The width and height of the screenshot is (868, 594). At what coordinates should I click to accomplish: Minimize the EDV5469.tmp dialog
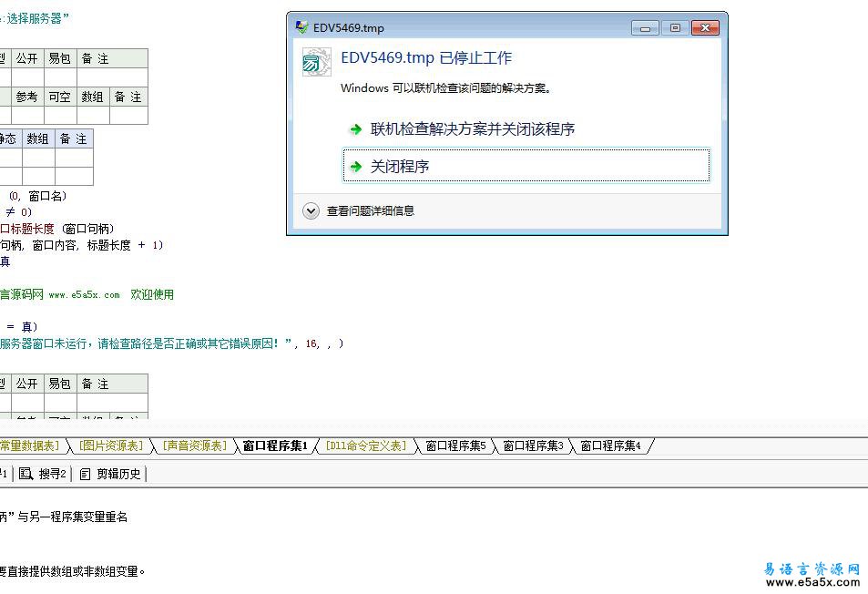tap(645, 27)
